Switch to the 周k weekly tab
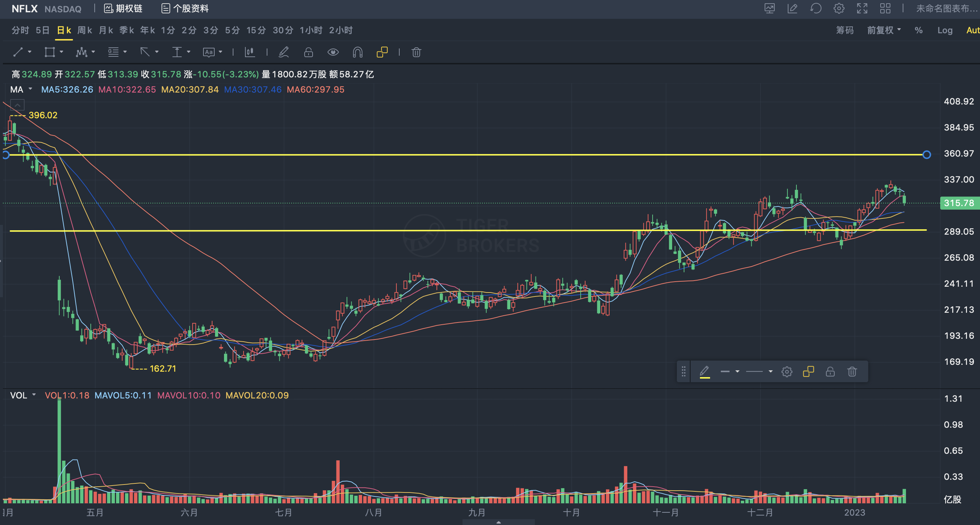Screen dimensions: 980x525 [85, 30]
